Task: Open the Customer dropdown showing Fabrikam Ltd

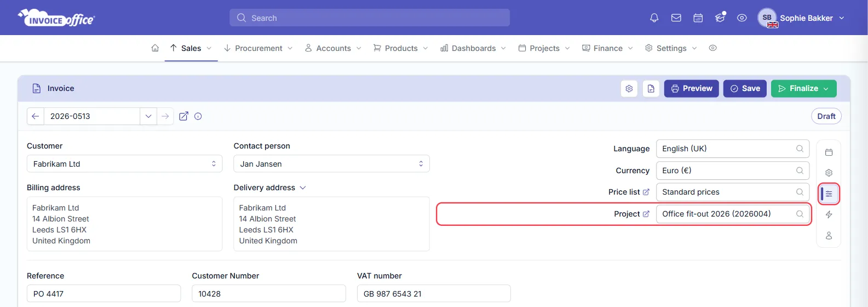Action: pyautogui.click(x=125, y=164)
